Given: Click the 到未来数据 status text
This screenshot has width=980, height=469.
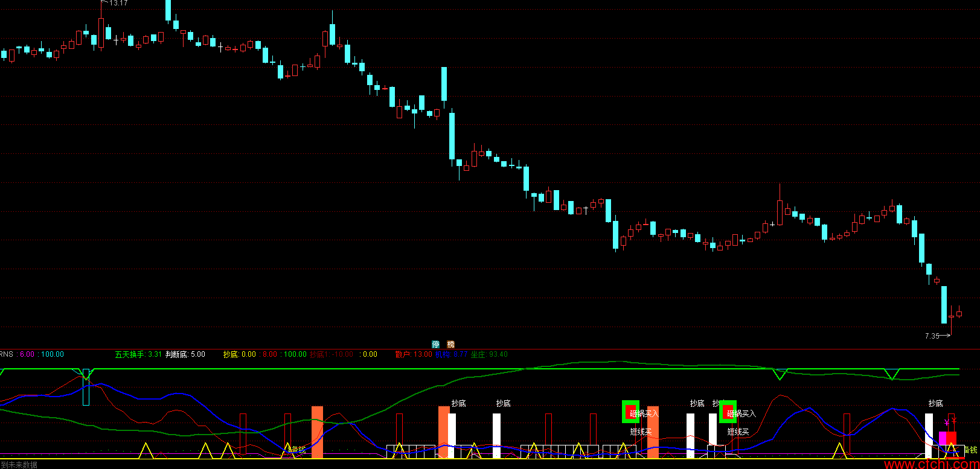Looking at the screenshot, I should click(x=19, y=464).
